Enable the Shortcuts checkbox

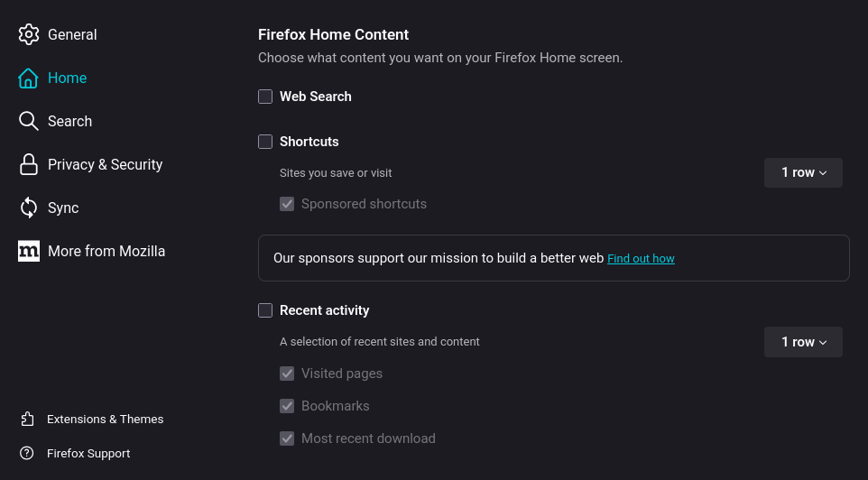click(265, 142)
